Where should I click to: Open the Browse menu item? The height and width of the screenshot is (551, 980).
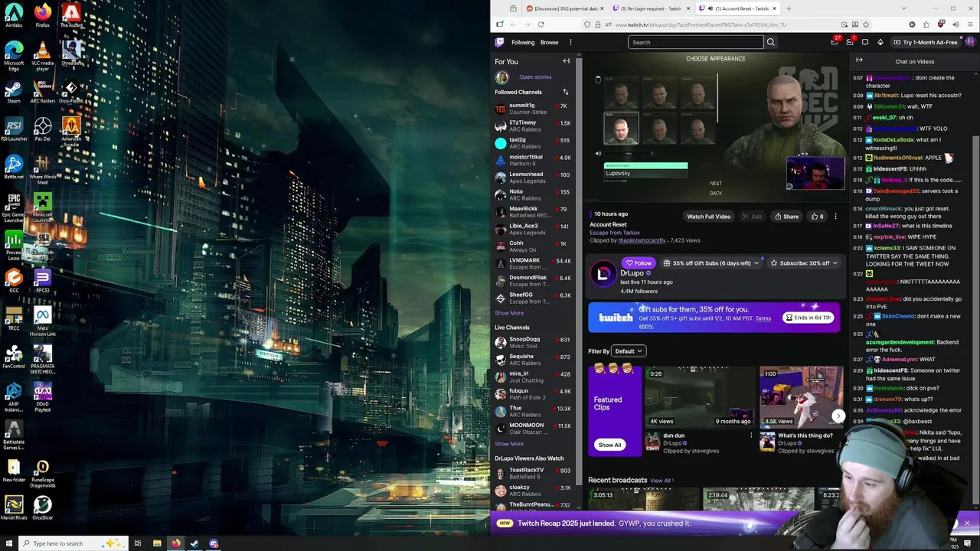coord(550,42)
